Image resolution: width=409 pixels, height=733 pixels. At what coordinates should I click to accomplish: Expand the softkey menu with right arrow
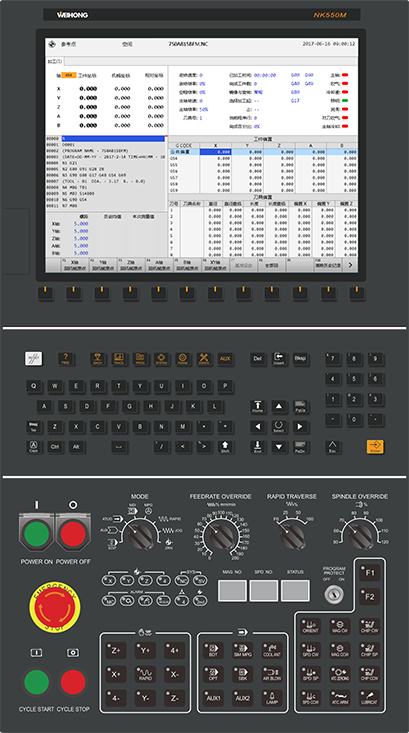[350, 265]
